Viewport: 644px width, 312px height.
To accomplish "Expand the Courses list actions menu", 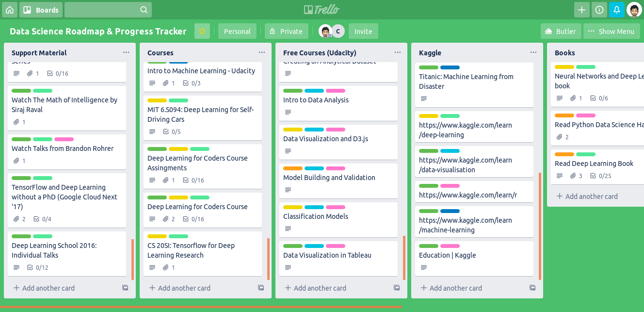I will pyautogui.click(x=262, y=52).
